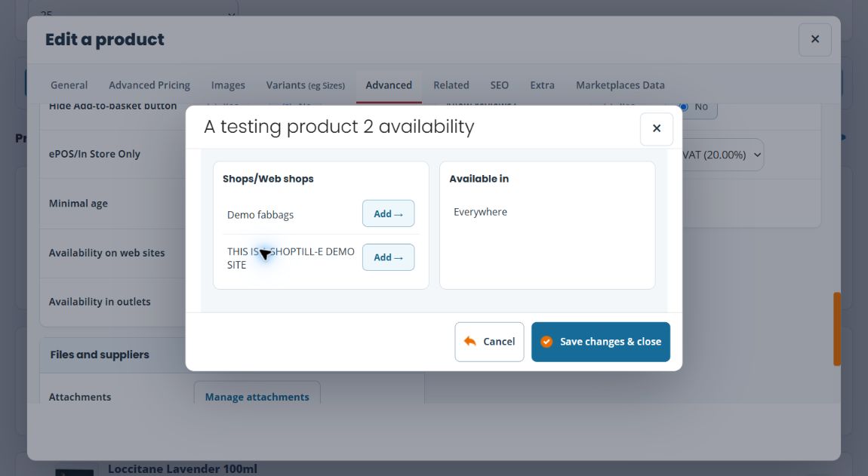Click the Attachments label
The height and width of the screenshot is (476, 868).
[80, 397]
